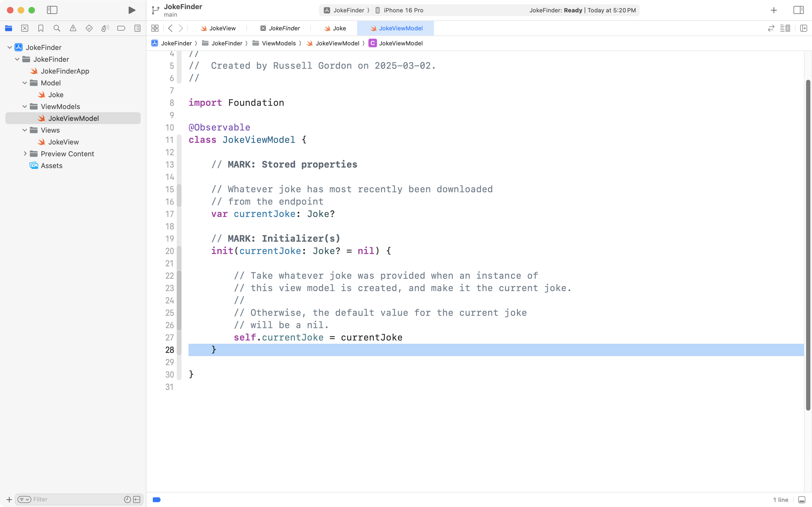Screen dimensions: 812x507
Task: Click the Run (play) button
Action: pos(132,10)
